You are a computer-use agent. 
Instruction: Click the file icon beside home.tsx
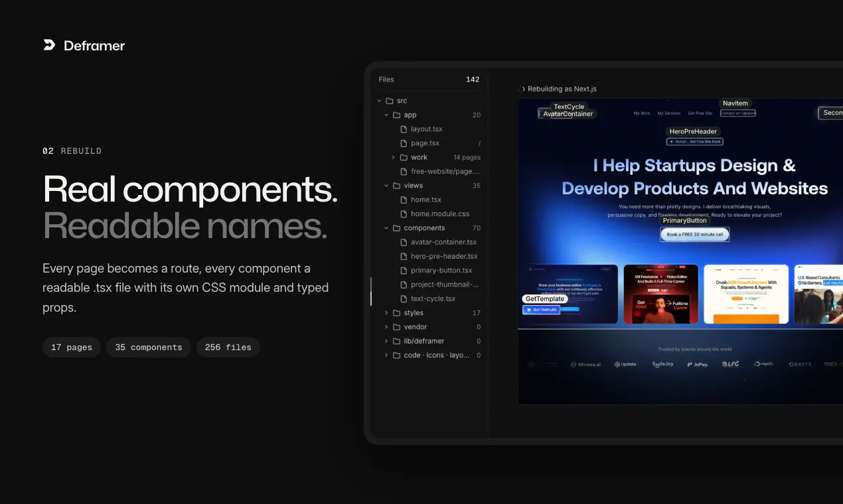404,200
